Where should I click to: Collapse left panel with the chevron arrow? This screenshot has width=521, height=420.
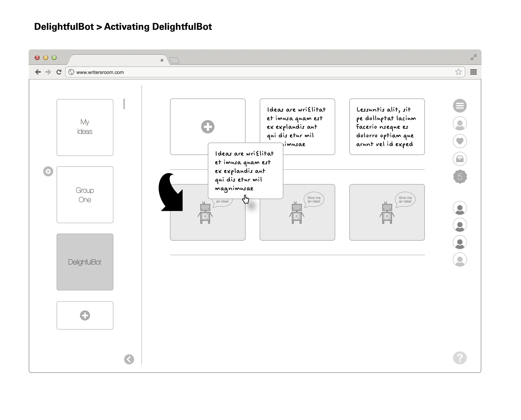pyautogui.click(x=129, y=359)
